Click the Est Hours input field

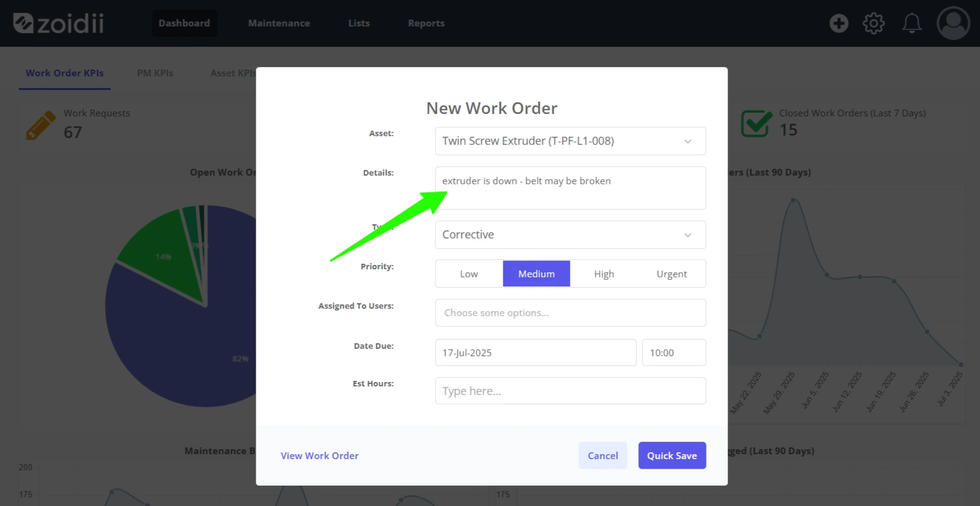570,391
